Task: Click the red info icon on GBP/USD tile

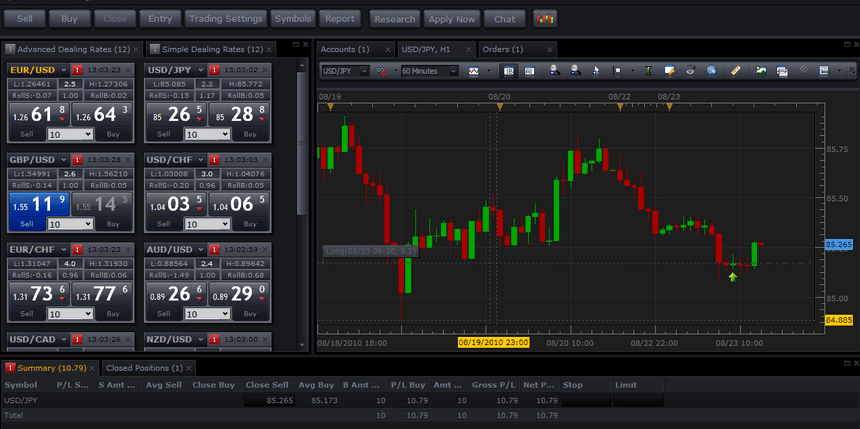Action: (77, 160)
